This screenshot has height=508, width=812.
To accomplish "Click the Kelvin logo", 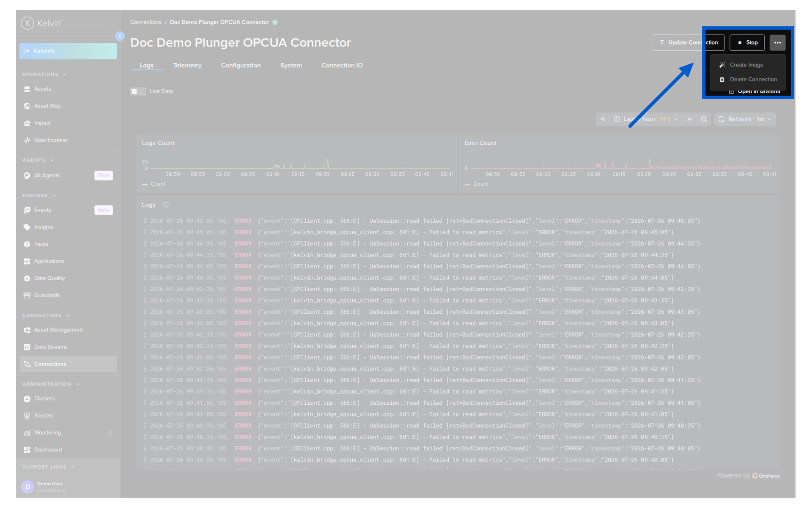I will click(x=41, y=23).
